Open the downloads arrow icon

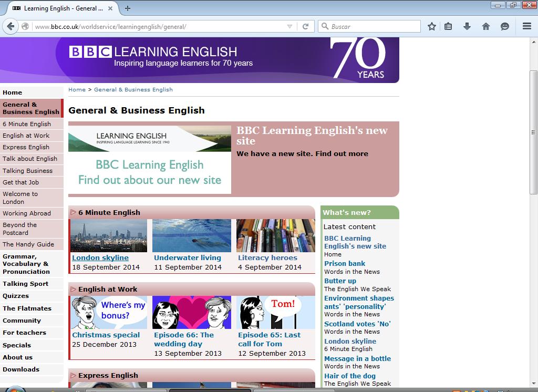467,26
